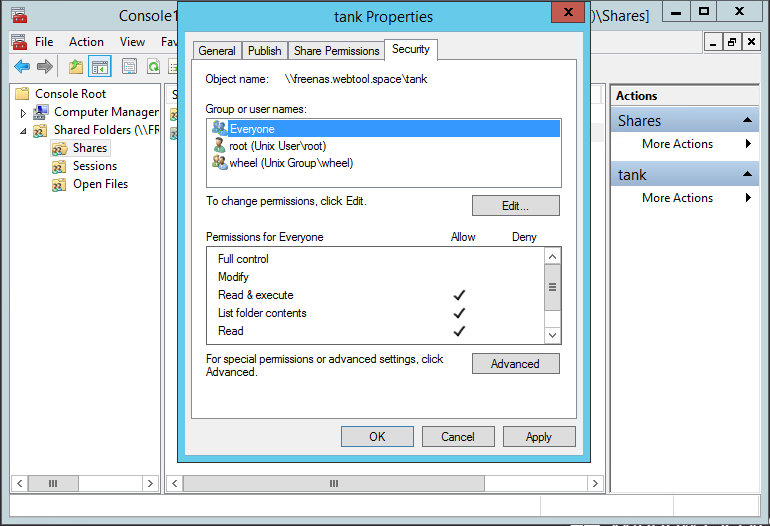Click the root user icon
Viewport: 770px width, 526px height.
(x=220, y=145)
